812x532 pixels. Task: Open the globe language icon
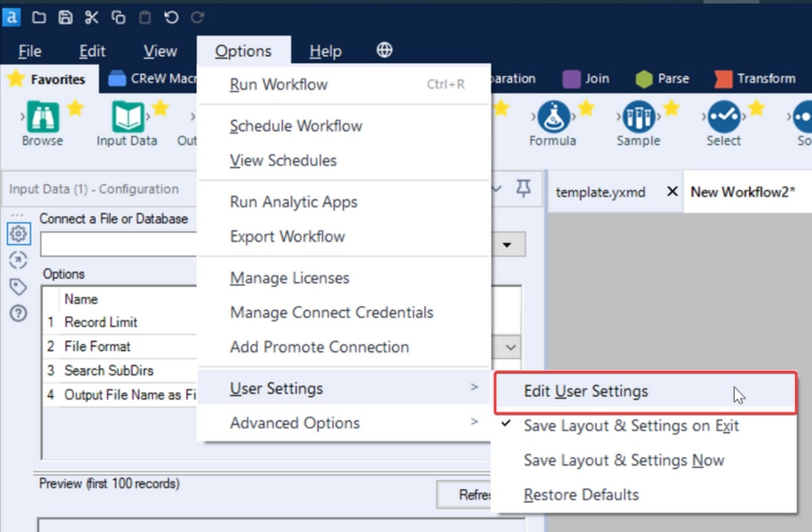(384, 51)
